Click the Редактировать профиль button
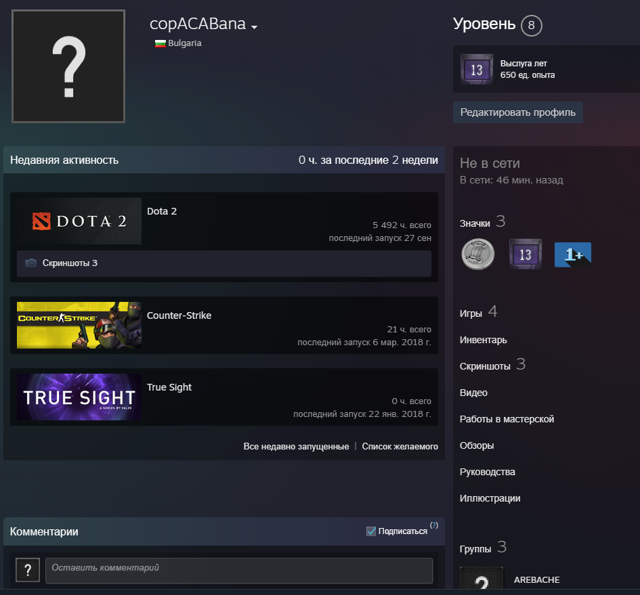 click(518, 112)
